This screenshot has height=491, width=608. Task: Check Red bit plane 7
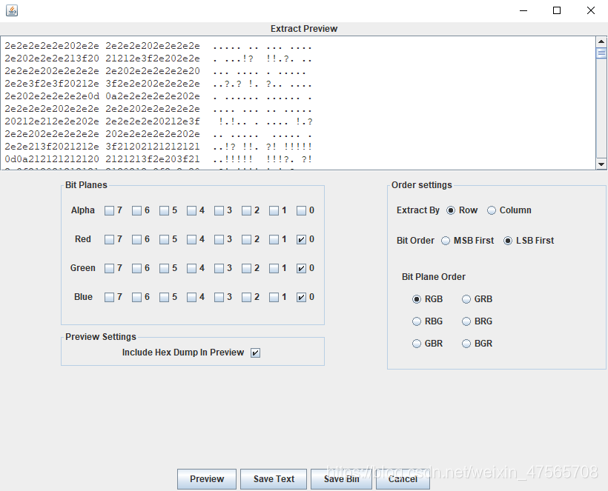click(x=109, y=240)
